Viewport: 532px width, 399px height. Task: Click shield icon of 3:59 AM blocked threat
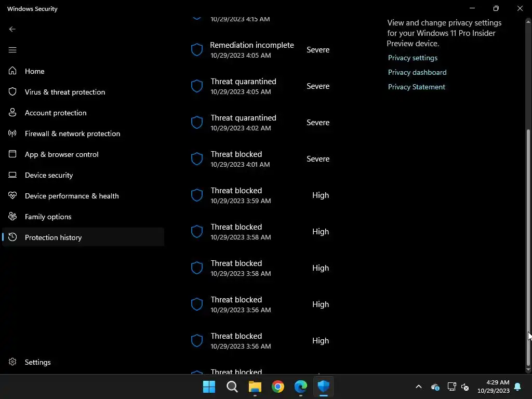[x=197, y=195]
